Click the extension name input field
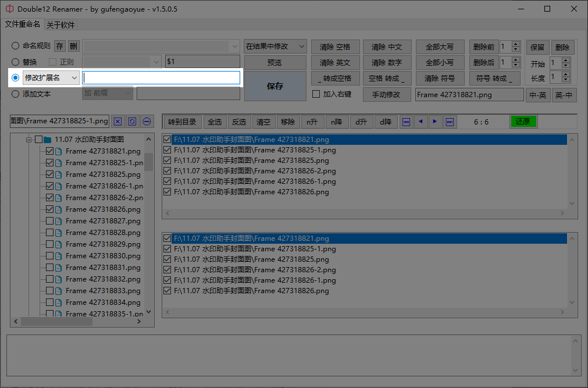 [x=161, y=78]
